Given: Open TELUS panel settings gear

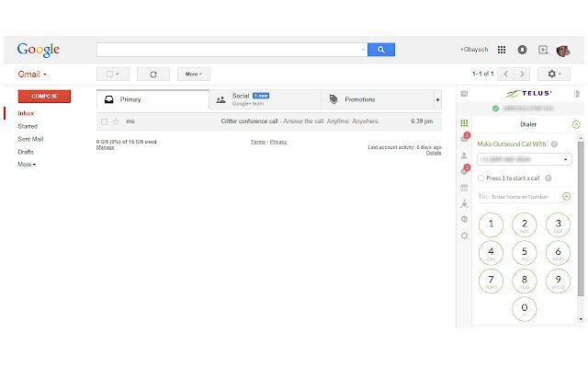Looking at the screenshot, I should tap(464, 236).
